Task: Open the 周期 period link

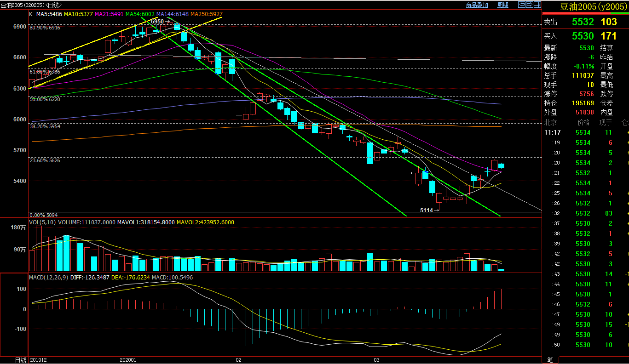Action: click(503, 5)
